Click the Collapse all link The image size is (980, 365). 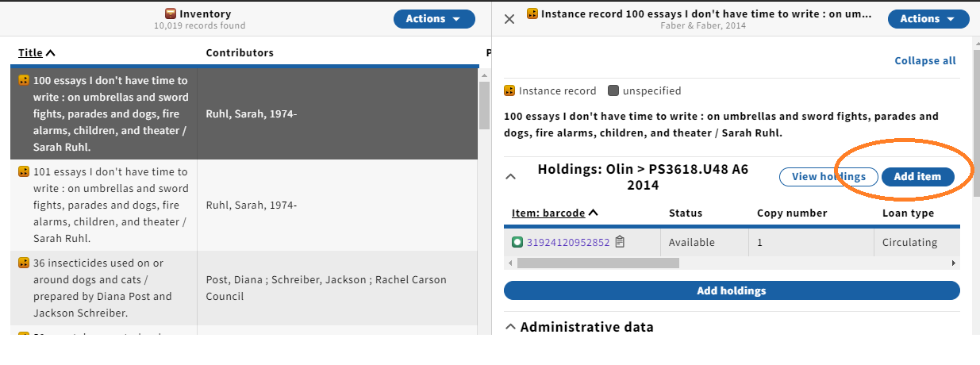point(925,60)
